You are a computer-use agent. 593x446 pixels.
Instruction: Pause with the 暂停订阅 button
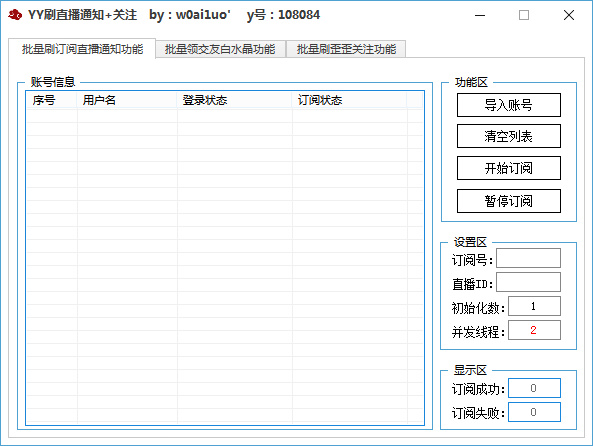click(x=509, y=201)
